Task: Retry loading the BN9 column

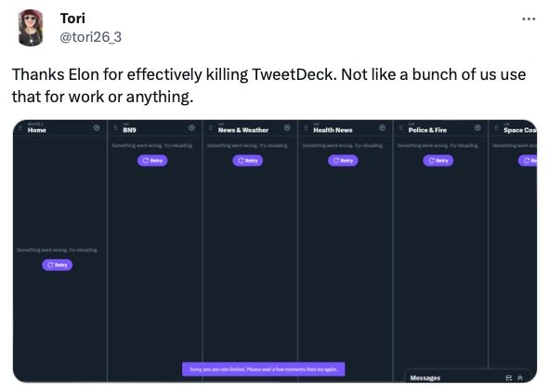Action: coord(152,161)
